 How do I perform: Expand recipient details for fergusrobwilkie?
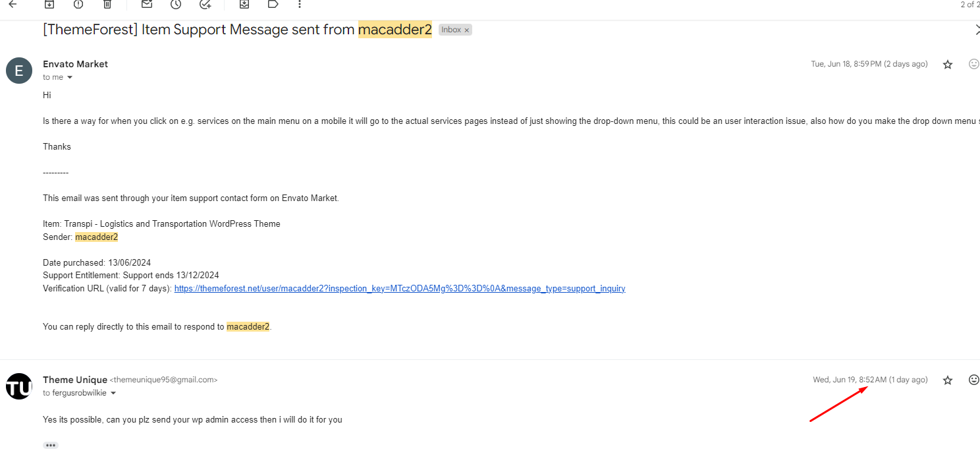pyautogui.click(x=113, y=393)
